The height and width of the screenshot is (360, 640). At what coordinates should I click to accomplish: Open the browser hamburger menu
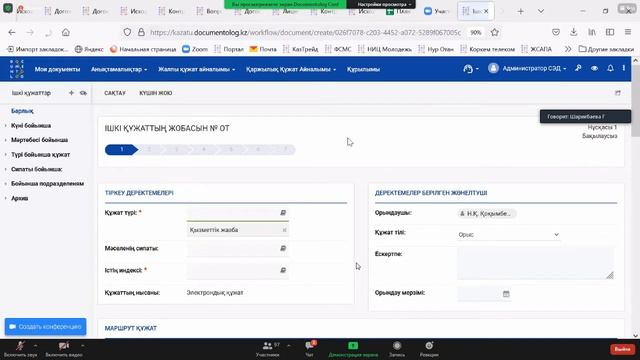[628, 32]
